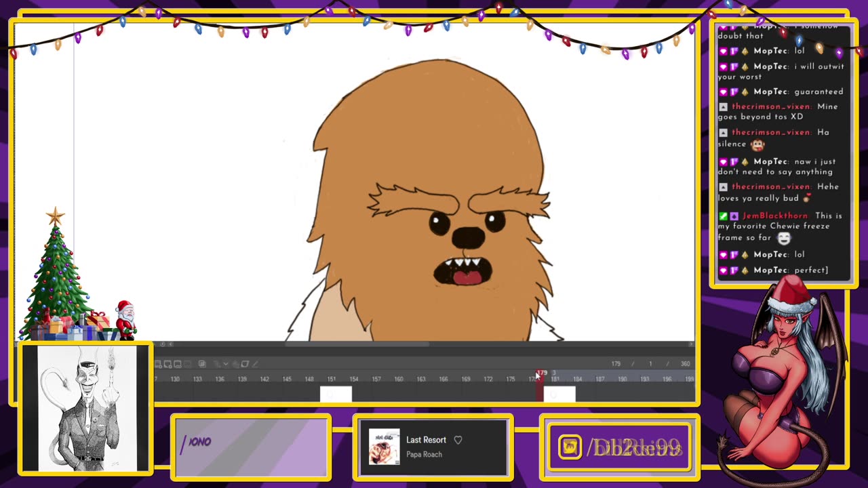Click the end frame field showing 360

pos(686,364)
